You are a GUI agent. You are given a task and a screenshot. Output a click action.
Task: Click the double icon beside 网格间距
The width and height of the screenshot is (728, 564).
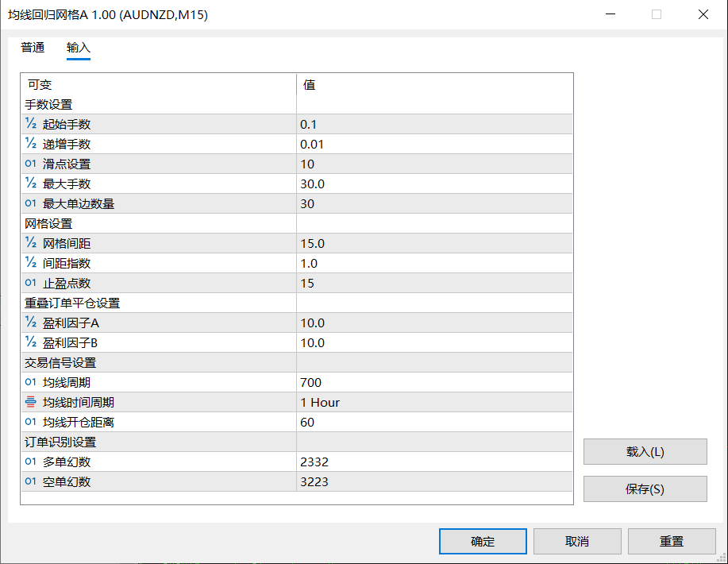31,243
